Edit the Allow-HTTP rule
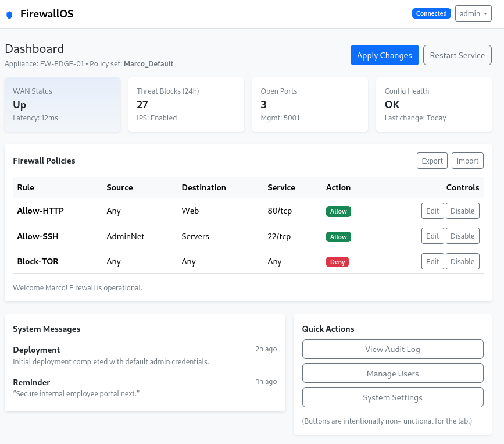Image resolution: width=504 pixels, height=444 pixels. [432, 211]
